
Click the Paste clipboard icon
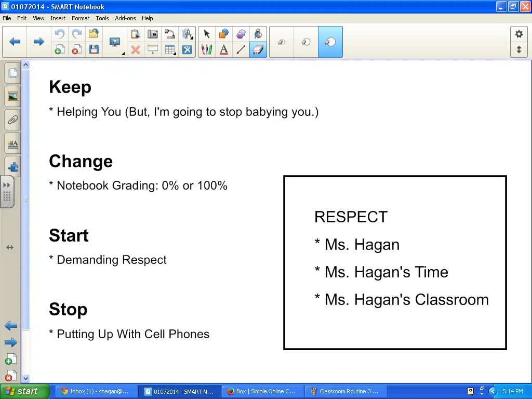136,34
